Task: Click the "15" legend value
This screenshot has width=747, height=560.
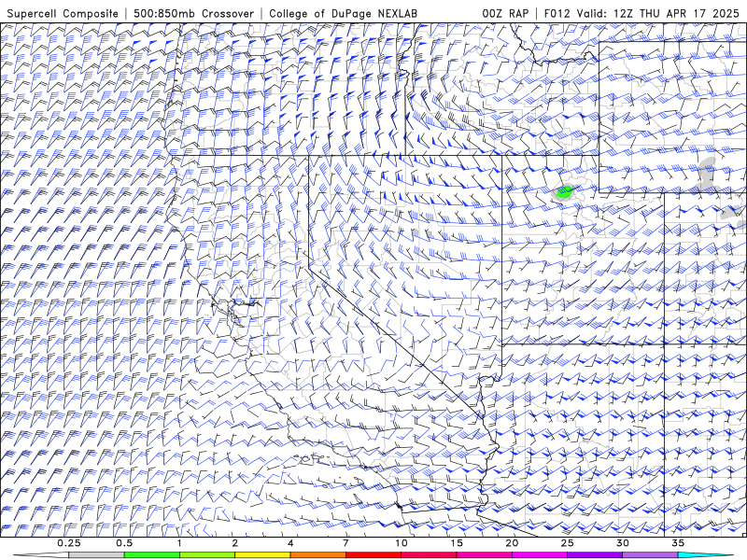Action: click(457, 543)
